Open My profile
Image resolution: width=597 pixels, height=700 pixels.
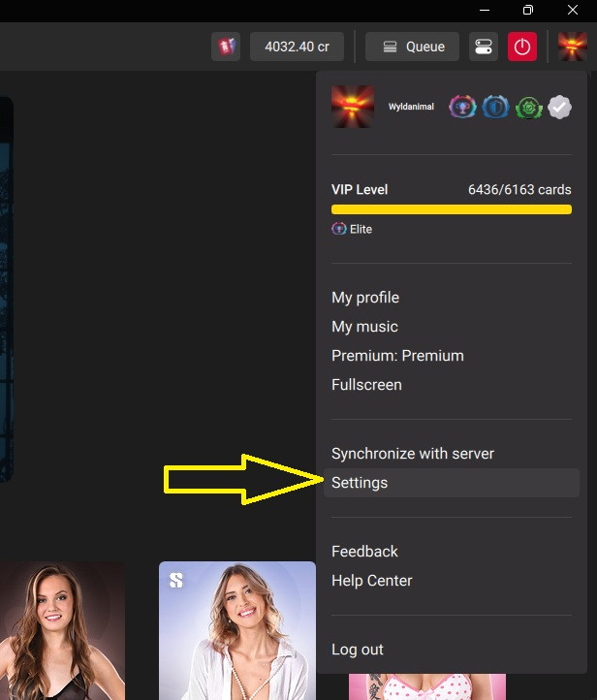pyautogui.click(x=365, y=298)
